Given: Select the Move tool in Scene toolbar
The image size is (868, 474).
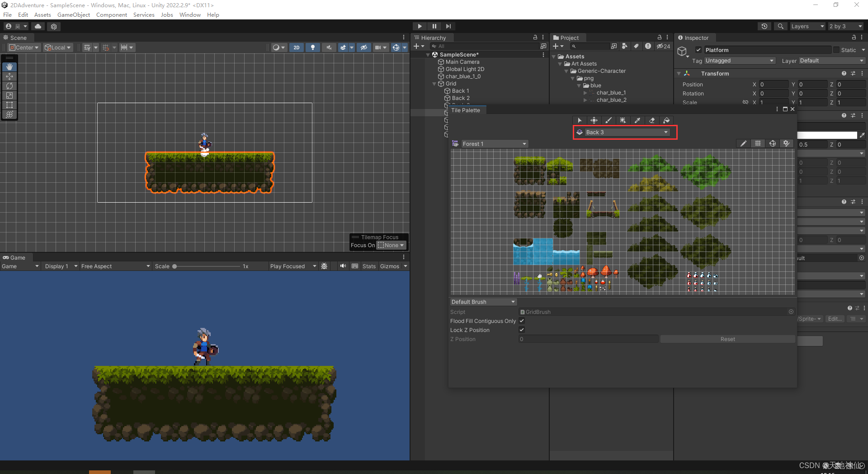Looking at the screenshot, I should pos(9,76).
